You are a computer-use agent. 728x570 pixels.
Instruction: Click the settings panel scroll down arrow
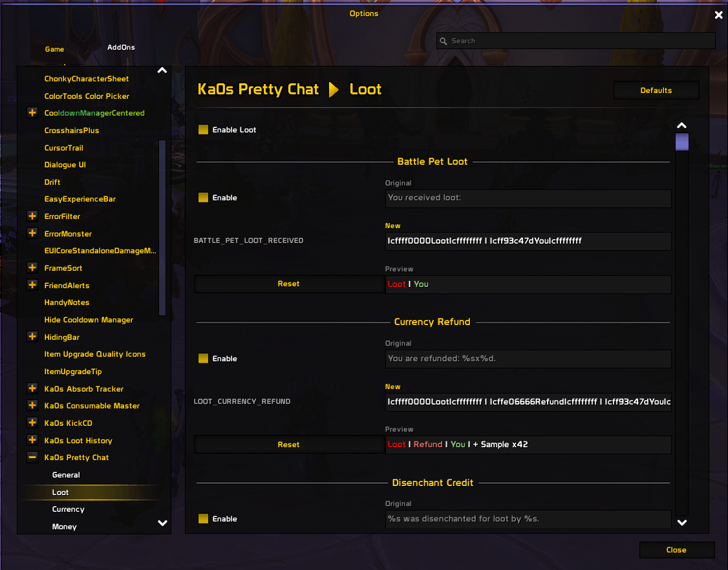681,523
